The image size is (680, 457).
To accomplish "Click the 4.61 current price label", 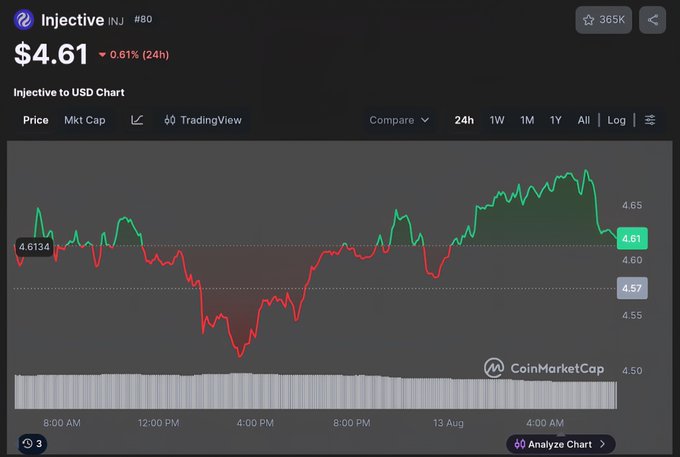I will [632, 238].
